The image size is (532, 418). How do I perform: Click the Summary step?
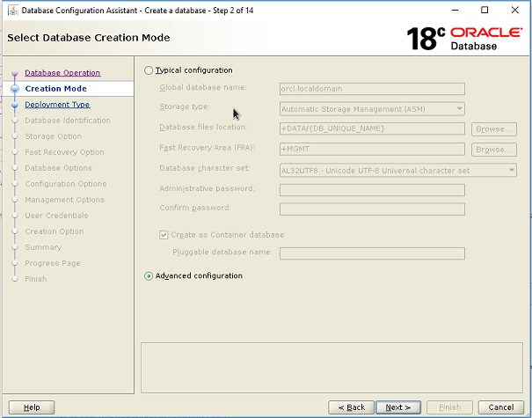tap(43, 247)
